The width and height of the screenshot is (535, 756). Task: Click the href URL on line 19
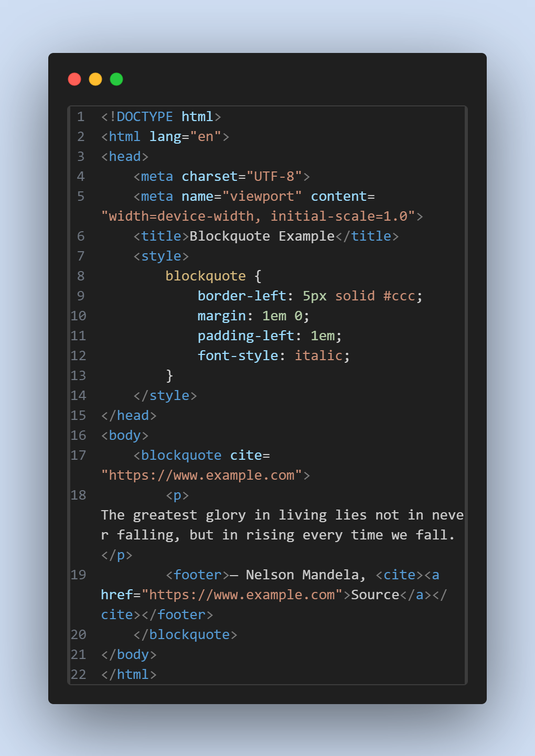point(242,595)
